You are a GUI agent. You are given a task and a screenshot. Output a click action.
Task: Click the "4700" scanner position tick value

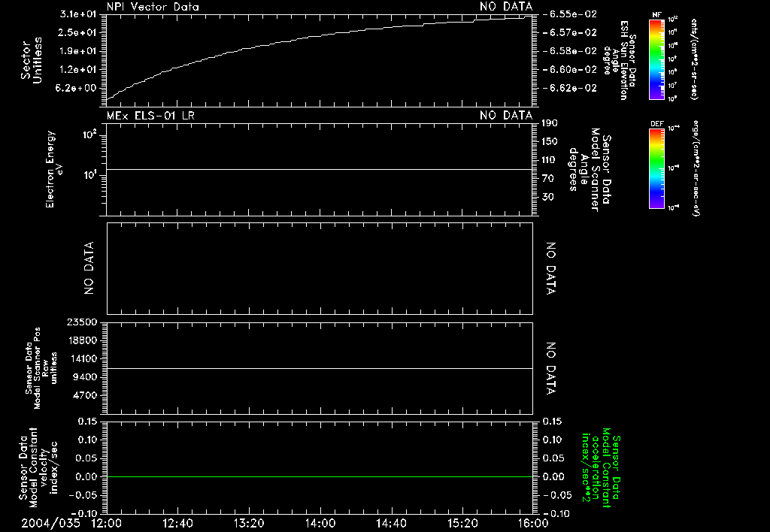[85, 395]
